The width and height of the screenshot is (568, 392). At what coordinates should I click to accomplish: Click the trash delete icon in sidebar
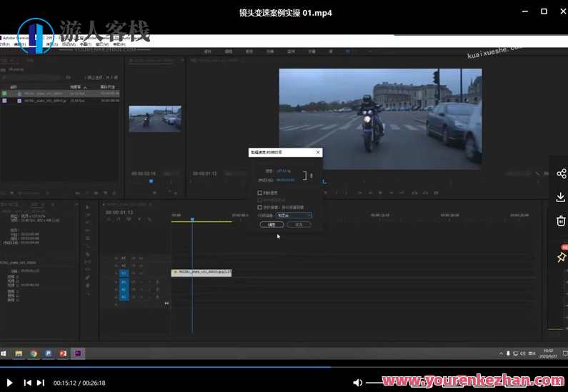pos(561,220)
